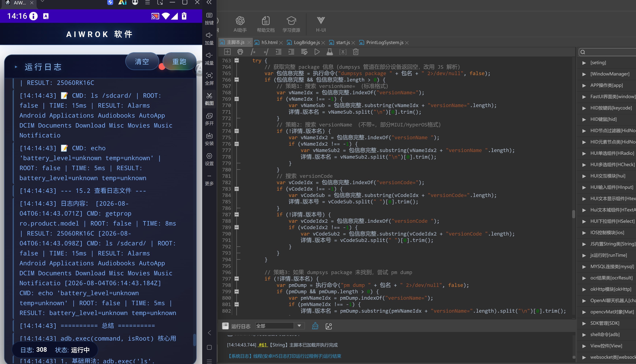Viewport: 636px width, 364px height.
Task: Take a screenshot with 截图 scissors icon
Action: (x=209, y=99)
